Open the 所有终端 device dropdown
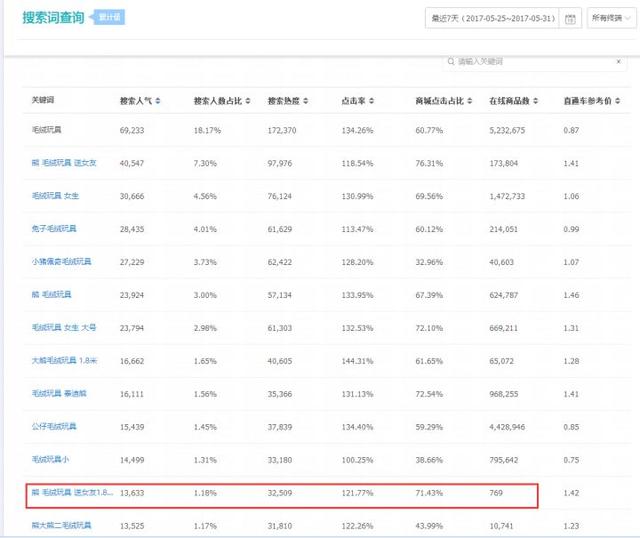640x538 pixels. coord(610,18)
